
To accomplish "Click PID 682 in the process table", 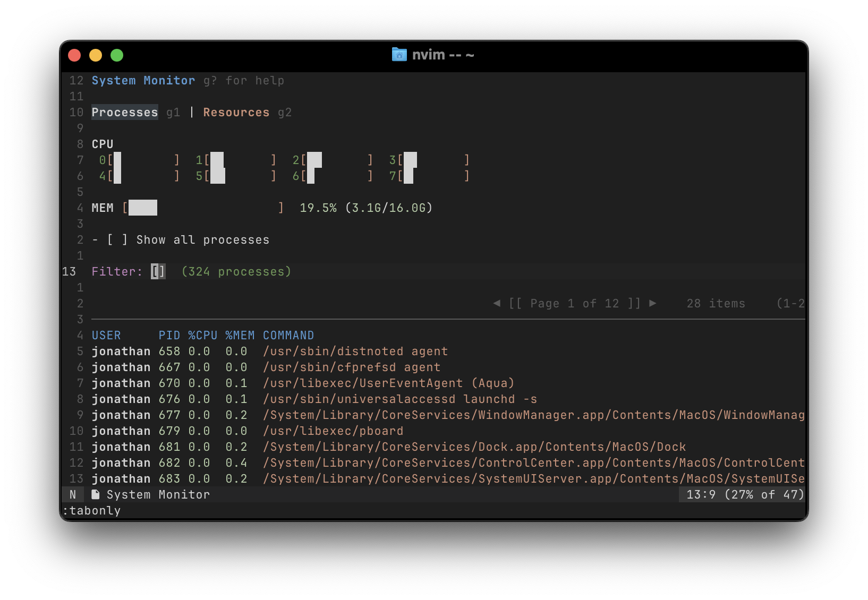I will [169, 462].
